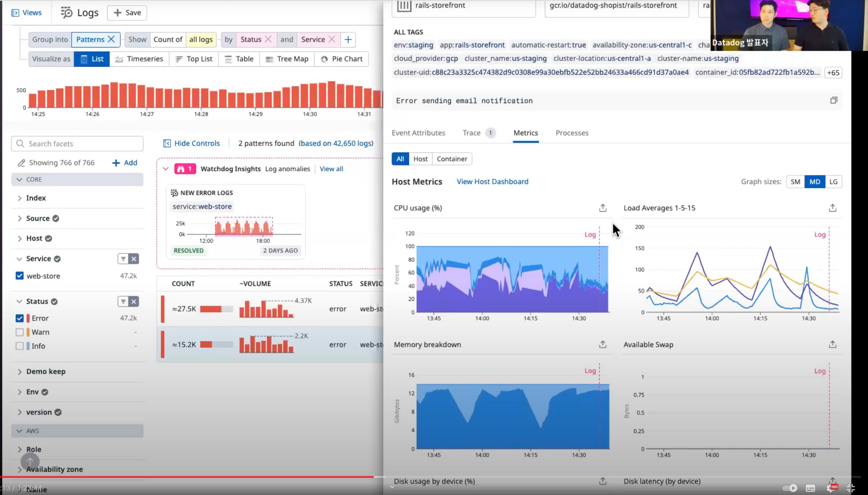Remove the Service group-by tag
The height and width of the screenshot is (495, 868).
coord(332,40)
